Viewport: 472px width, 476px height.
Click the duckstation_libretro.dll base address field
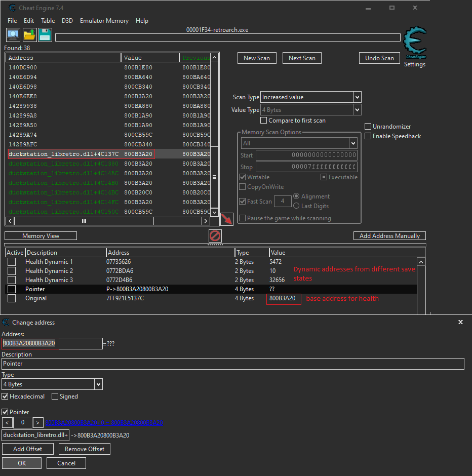35,435
